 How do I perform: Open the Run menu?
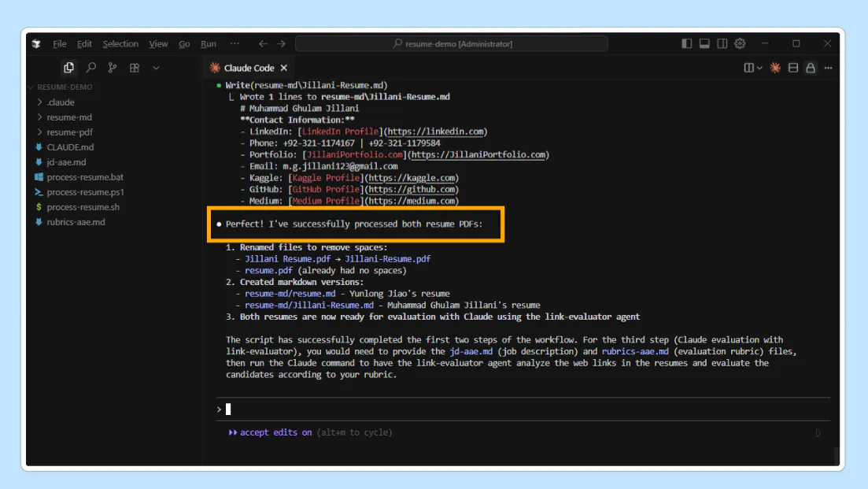pos(208,44)
